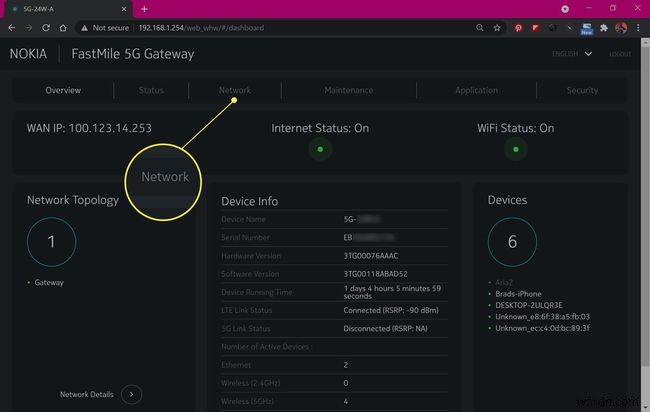
Task: Click the Internet Status green indicator
Action: coord(320,149)
